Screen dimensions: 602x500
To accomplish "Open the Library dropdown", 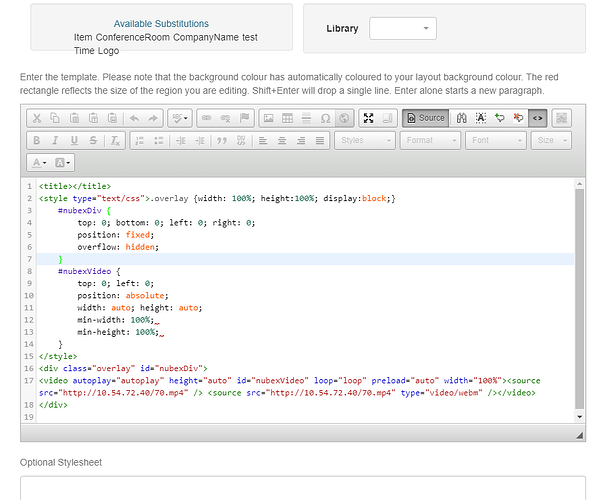I will [403, 28].
